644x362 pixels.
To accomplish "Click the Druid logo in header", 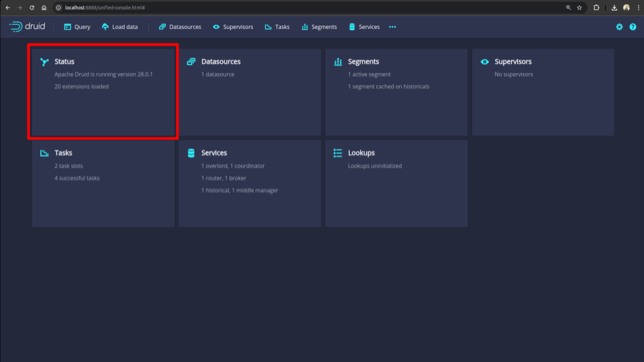I will coord(28,27).
